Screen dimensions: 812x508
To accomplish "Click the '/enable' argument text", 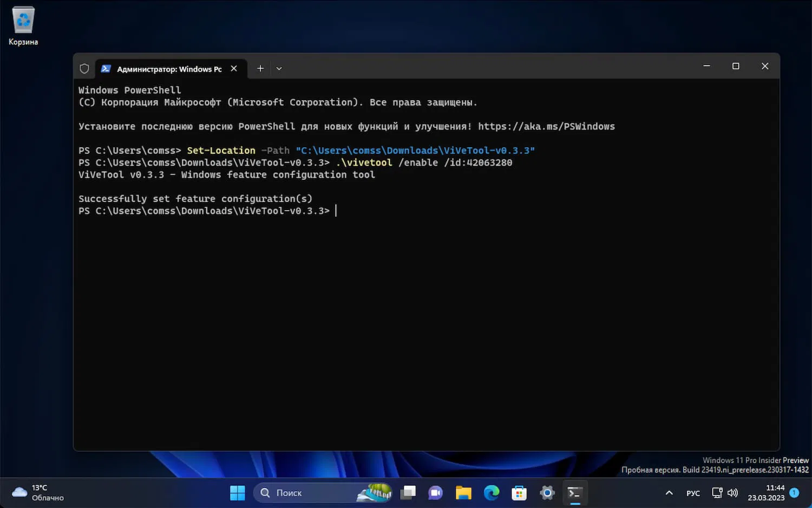I will 418,162.
